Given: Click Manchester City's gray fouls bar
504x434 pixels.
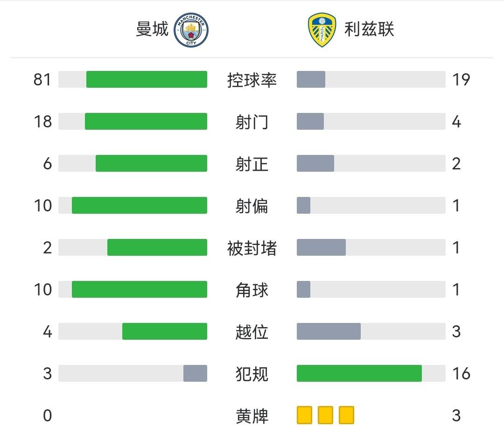Looking at the screenshot, I should coord(195,373).
